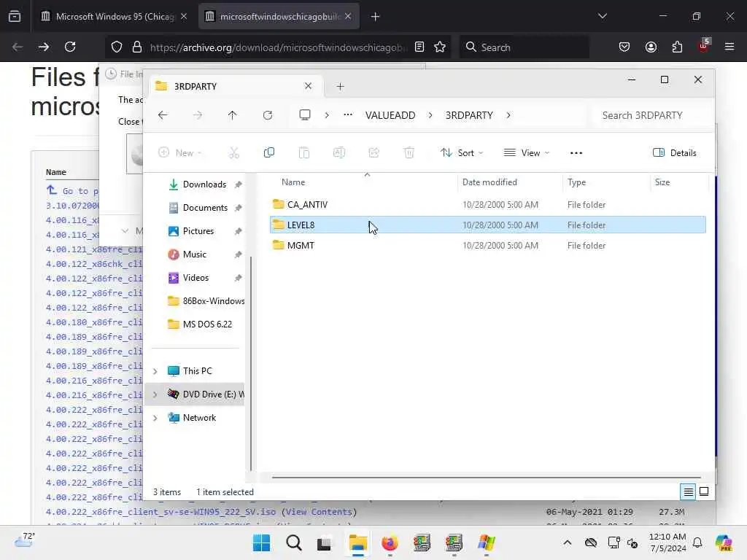The image size is (747, 560).
Task: Open Music in the navigation pane
Action: coord(194,254)
